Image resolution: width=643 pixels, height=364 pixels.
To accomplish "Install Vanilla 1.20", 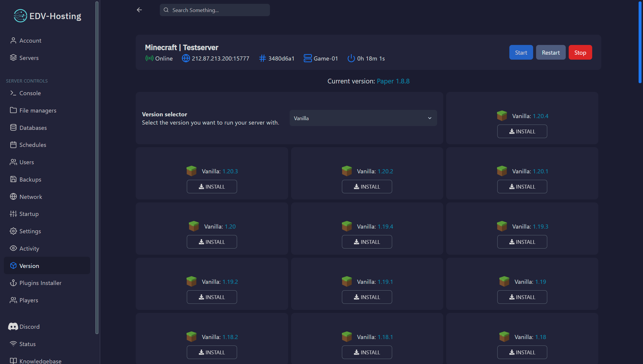I will 212,242.
